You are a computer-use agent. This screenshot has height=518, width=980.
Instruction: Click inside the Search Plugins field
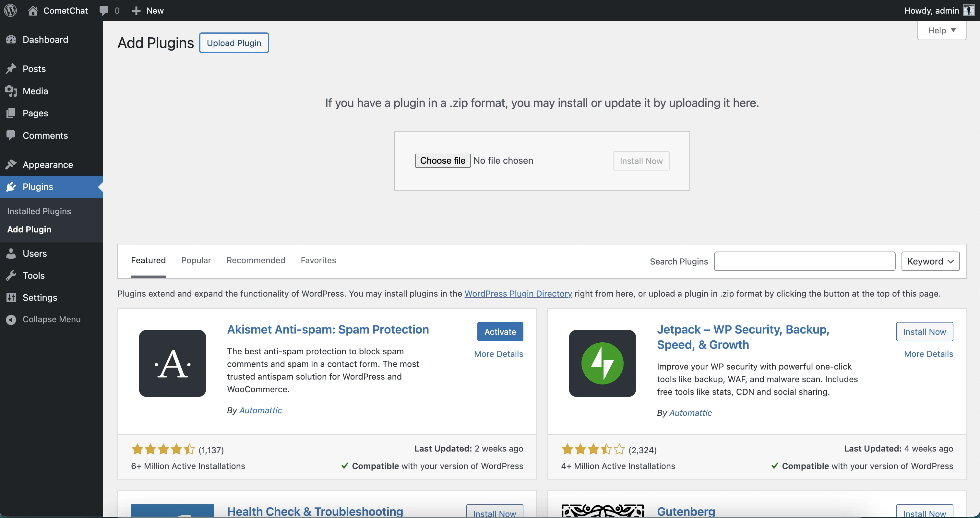[804, 261]
